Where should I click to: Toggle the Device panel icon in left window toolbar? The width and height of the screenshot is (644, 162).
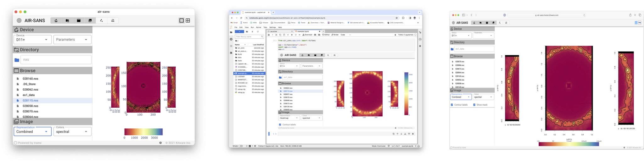(56, 20)
